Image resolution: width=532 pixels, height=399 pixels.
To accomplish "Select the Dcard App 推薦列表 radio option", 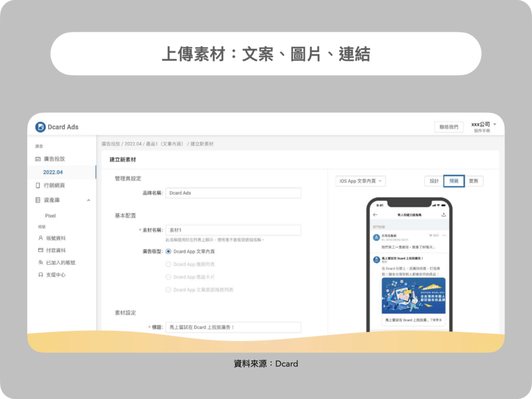I will click(x=168, y=264).
